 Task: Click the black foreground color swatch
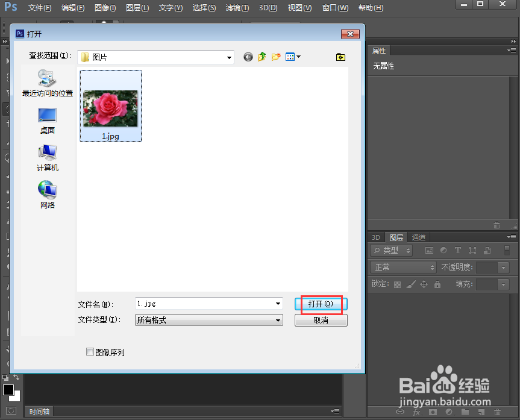click(8, 390)
